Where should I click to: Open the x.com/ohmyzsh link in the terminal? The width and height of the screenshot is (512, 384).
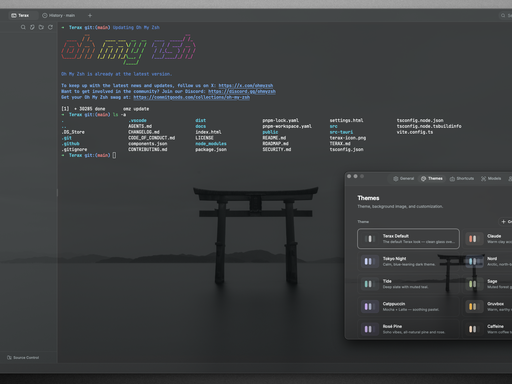pyautogui.click(x=246, y=86)
